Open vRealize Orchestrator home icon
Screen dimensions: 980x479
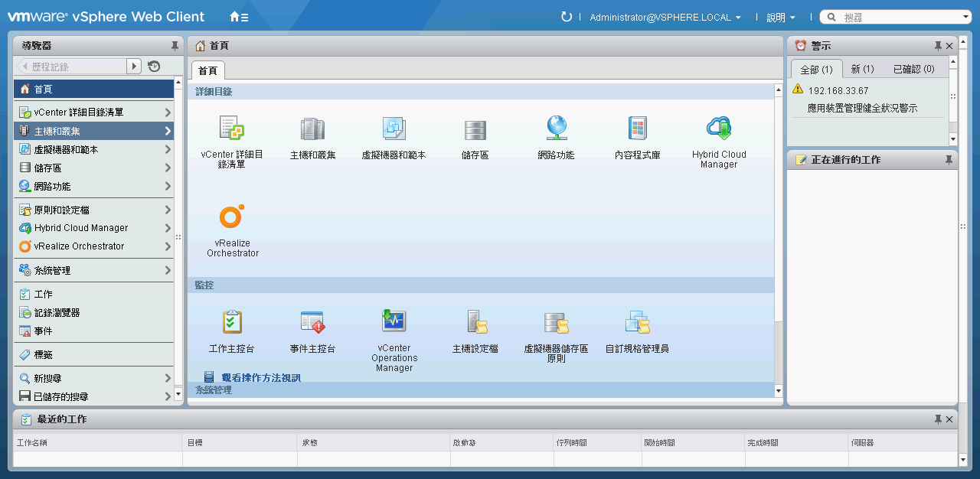coord(232,217)
